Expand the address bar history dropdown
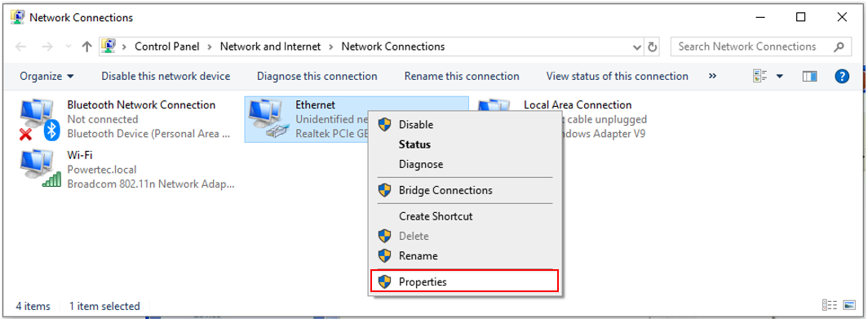868x319 pixels. tap(637, 47)
